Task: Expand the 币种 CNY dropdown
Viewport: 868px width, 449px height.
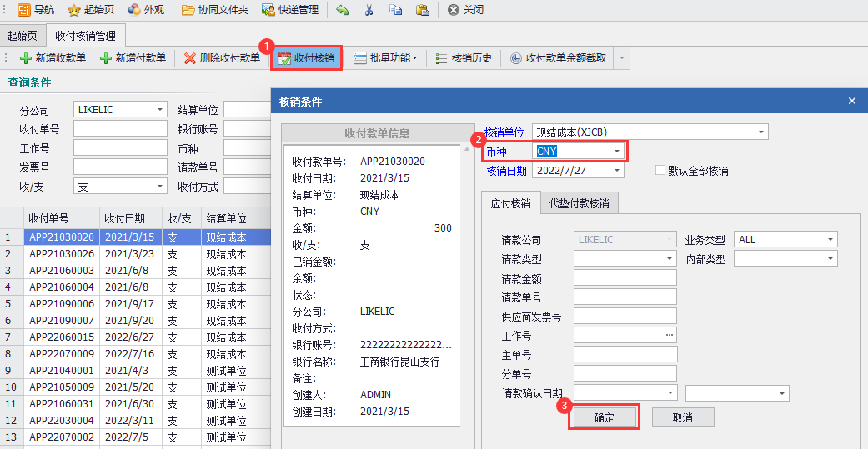Action: (x=616, y=151)
